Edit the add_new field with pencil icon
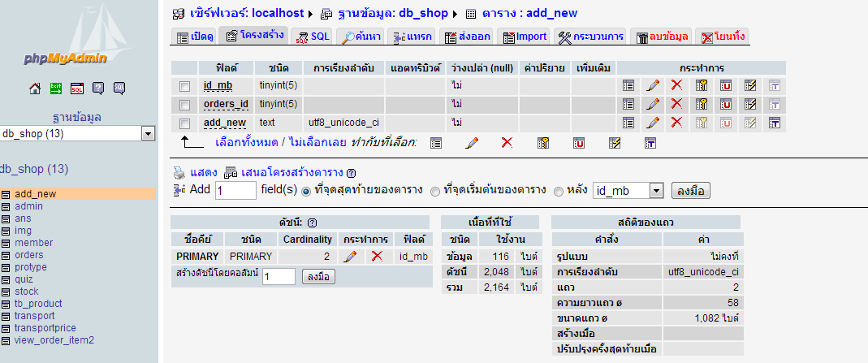 (653, 123)
